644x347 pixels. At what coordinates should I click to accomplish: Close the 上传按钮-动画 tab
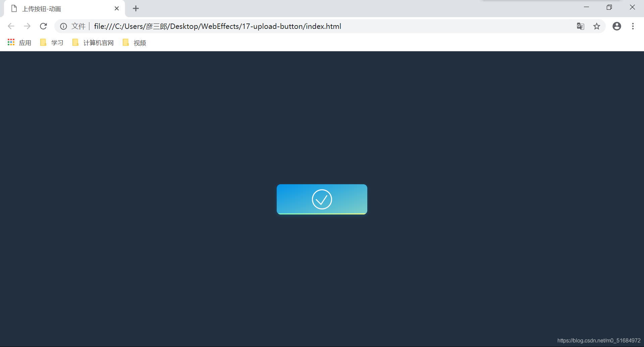117,8
